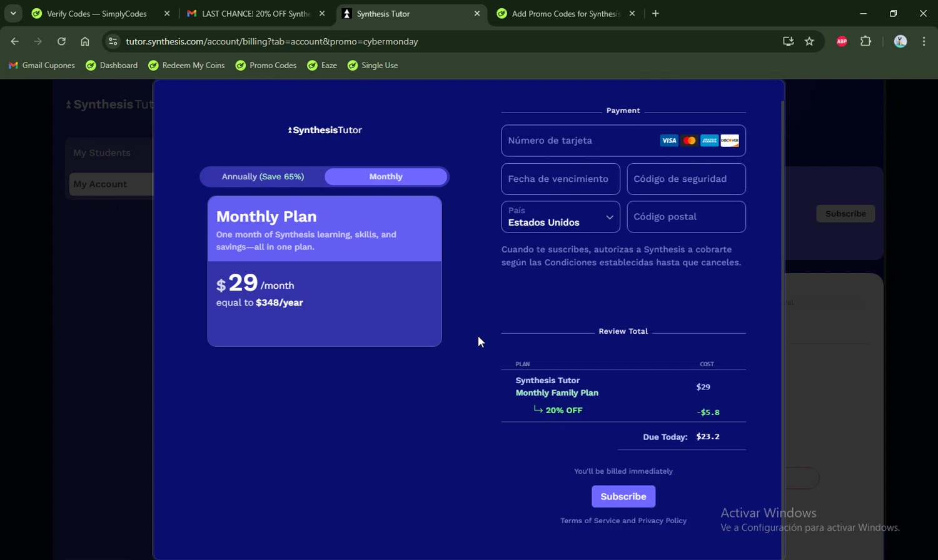This screenshot has width=938, height=560.
Task: Reload the current page
Action: (61, 41)
